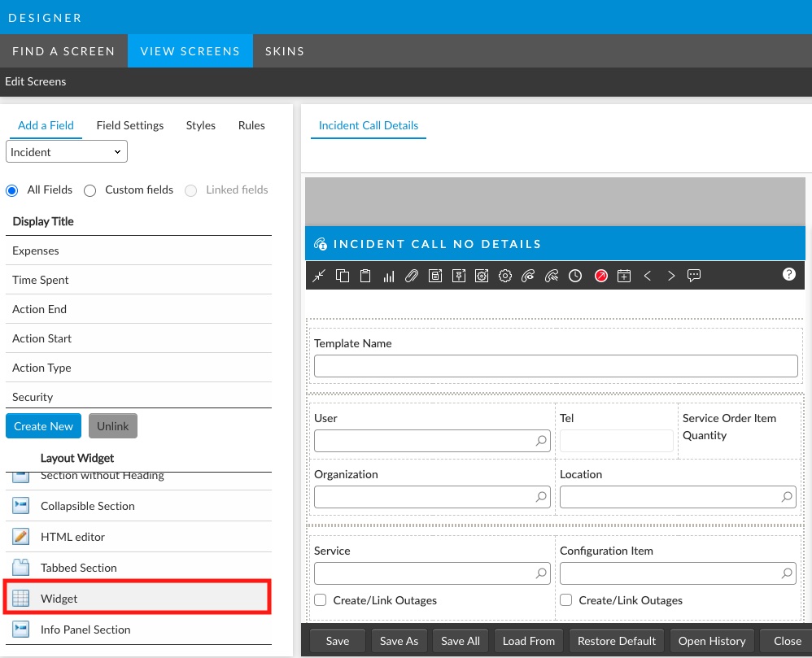Check Create/Link Outages under Configuration Item
Viewport: 812px width, 658px height.
coord(566,600)
